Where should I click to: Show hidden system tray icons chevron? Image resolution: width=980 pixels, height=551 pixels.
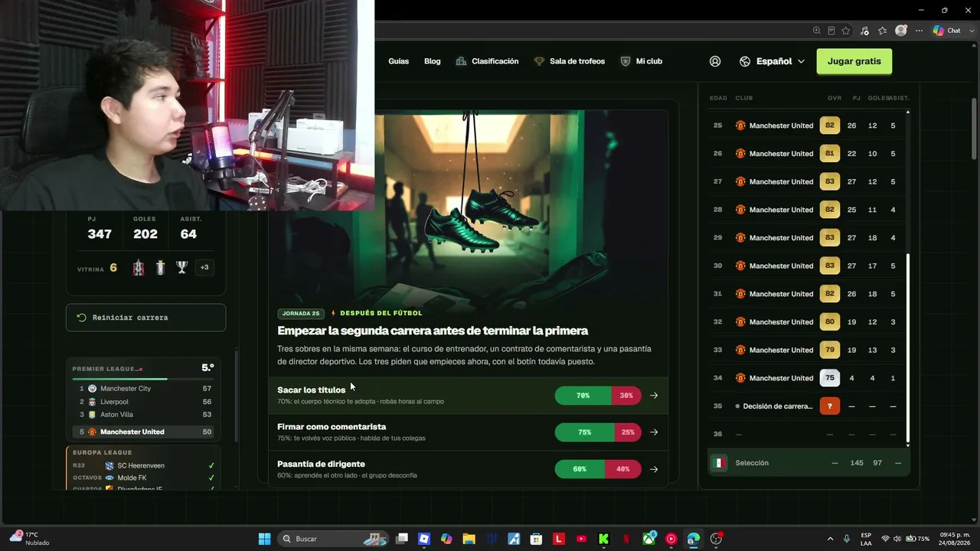click(830, 539)
